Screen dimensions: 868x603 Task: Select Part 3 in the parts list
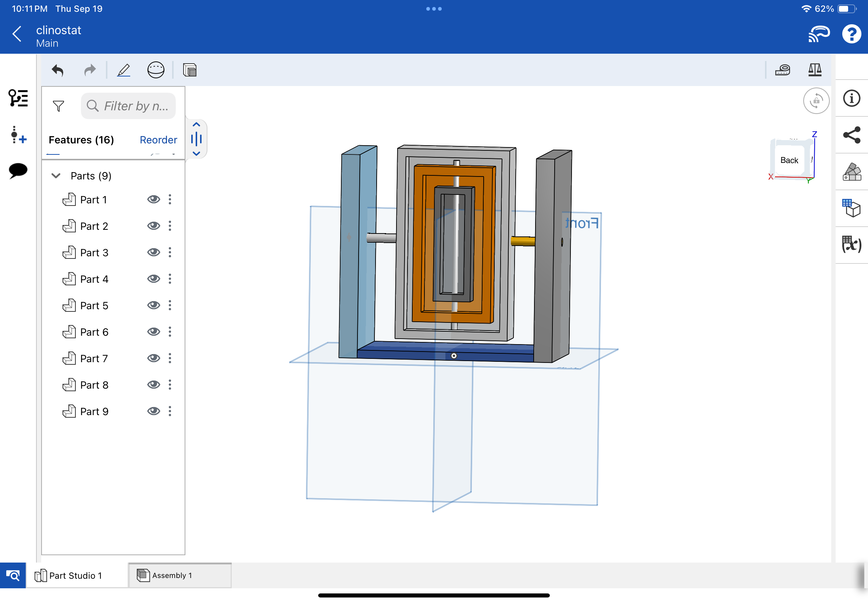pyautogui.click(x=94, y=252)
